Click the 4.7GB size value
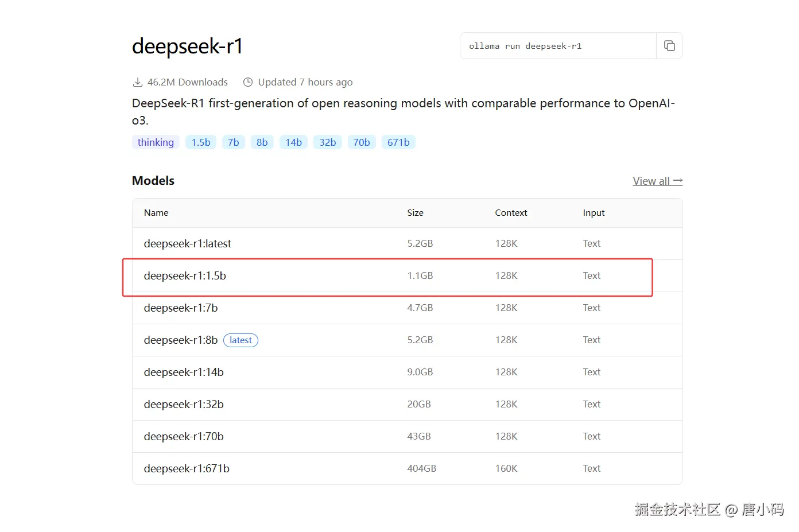The width and height of the screenshot is (799, 532). [x=420, y=308]
